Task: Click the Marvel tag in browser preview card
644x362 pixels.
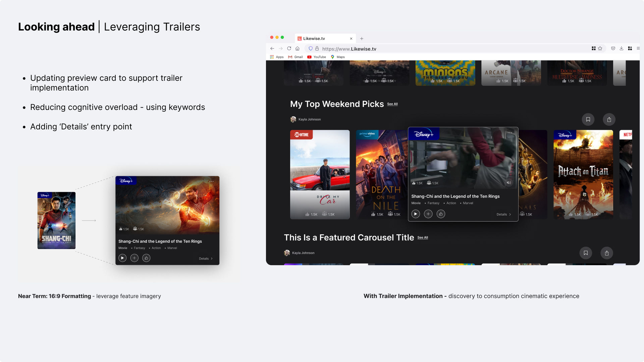Action: point(468,203)
